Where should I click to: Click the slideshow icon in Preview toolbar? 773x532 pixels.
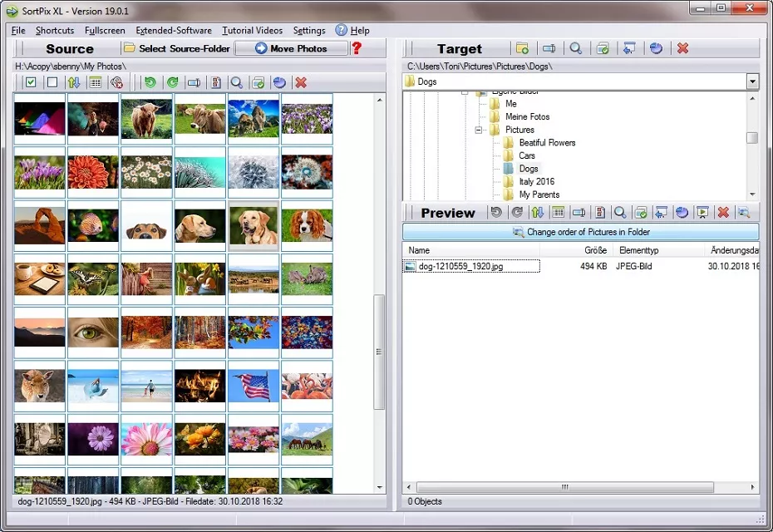[x=702, y=213]
